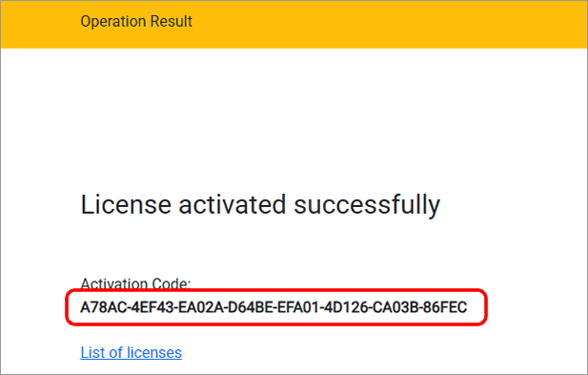Click the 86FEC segment of activation code
The height and width of the screenshot is (375, 588).
[x=445, y=307]
